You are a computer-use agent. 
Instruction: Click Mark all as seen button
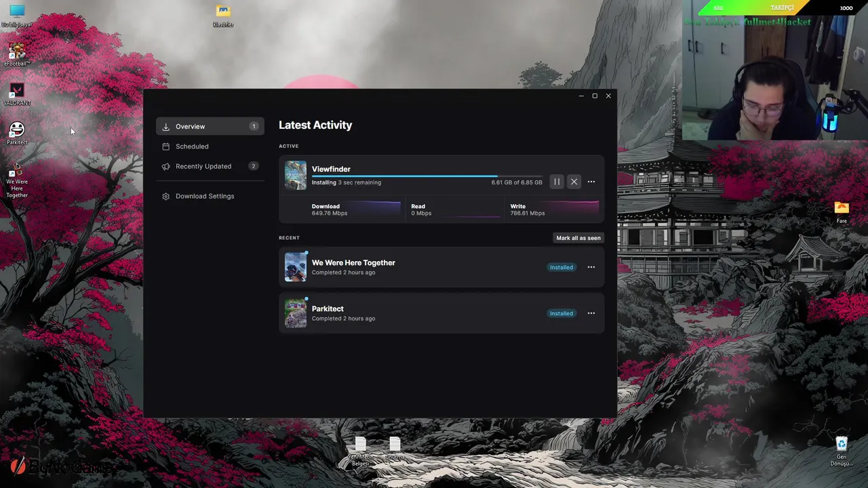click(x=578, y=238)
